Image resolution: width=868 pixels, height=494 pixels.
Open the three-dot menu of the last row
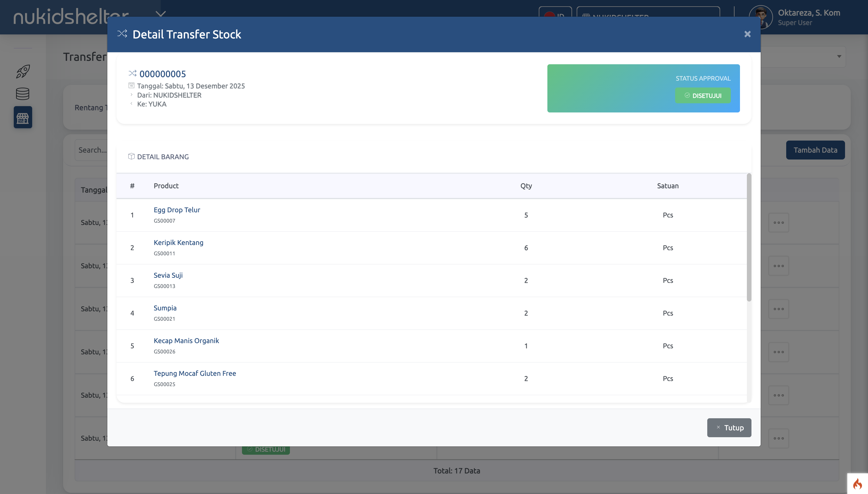pos(778,438)
